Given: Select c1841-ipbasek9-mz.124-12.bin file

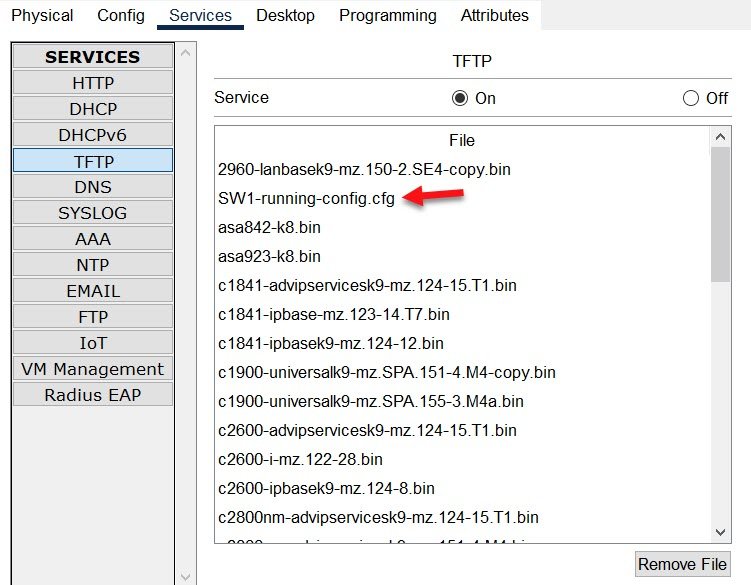Looking at the screenshot, I should coord(330,343).
